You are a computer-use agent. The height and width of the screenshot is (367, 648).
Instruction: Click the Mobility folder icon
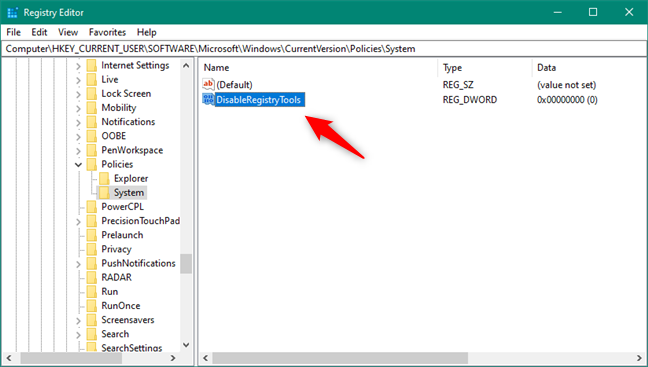click(92, 108)
